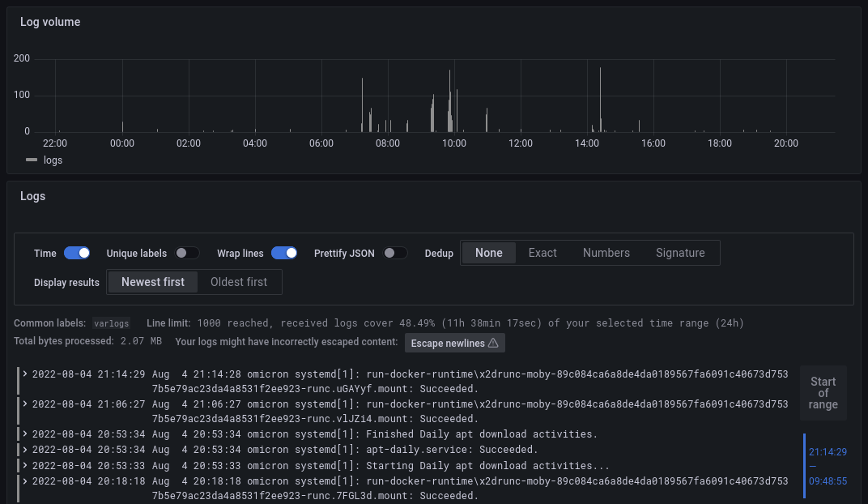Click the warning icon in Escape newlines

pos(493,343)
